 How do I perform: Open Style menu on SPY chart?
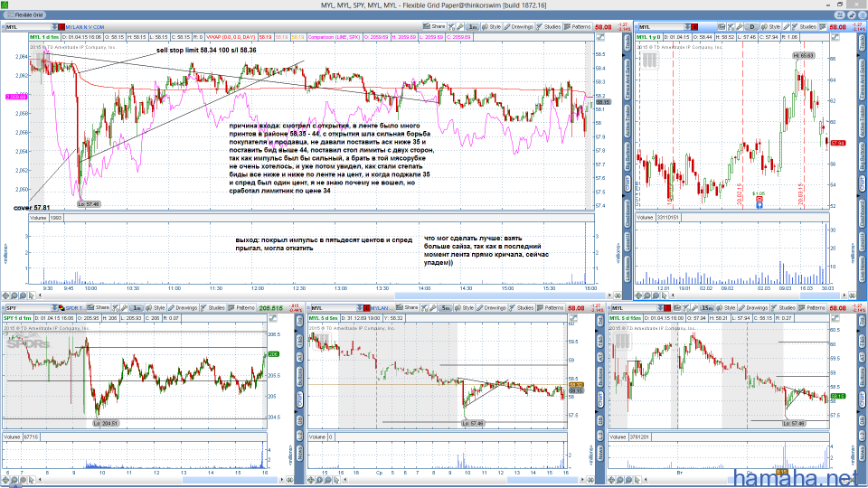(156, 307)
